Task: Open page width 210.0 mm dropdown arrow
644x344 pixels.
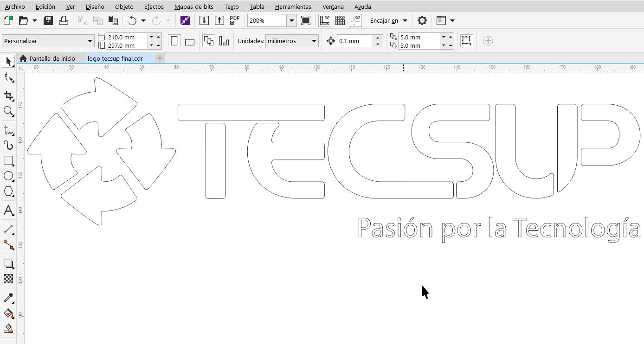Action: tap(151, 37)
